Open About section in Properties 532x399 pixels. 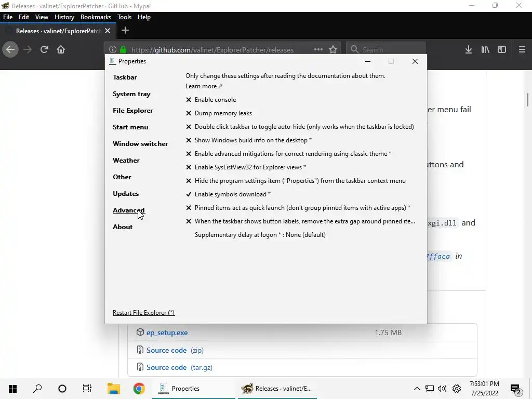pyautogui.click(x=123, y=227)
